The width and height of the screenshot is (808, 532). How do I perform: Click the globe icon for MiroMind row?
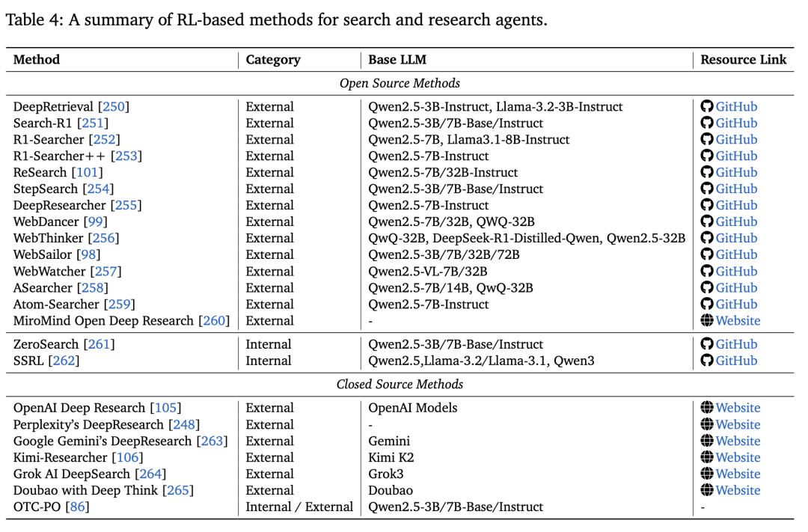coord(707,321)
